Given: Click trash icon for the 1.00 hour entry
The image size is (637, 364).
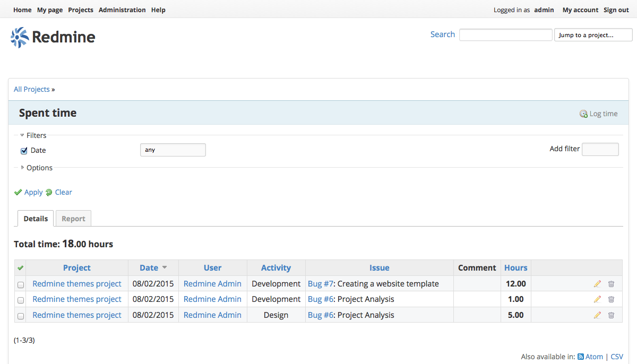Looking at the screenshot, I should pos(611,299).
